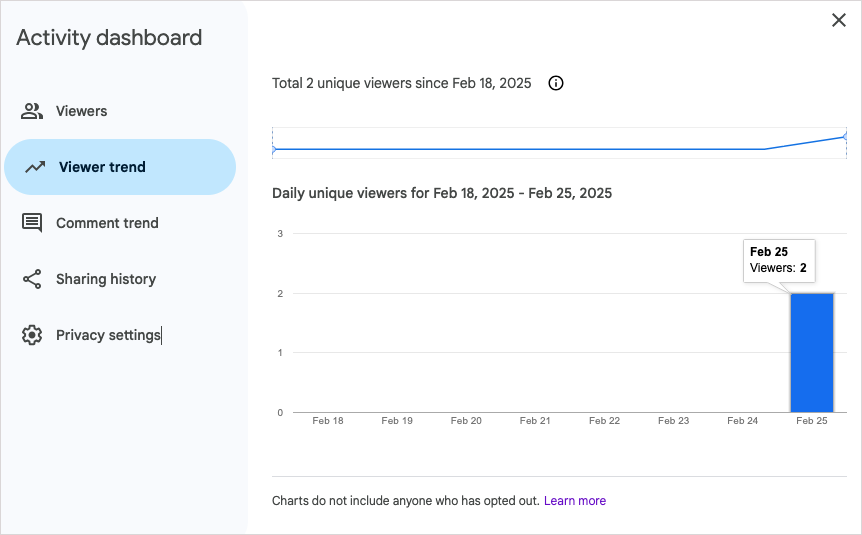Image resolution: width=862 pixels, height=535 pixels.
Task: Click the Feb 18 axis label
Action: 328,421
